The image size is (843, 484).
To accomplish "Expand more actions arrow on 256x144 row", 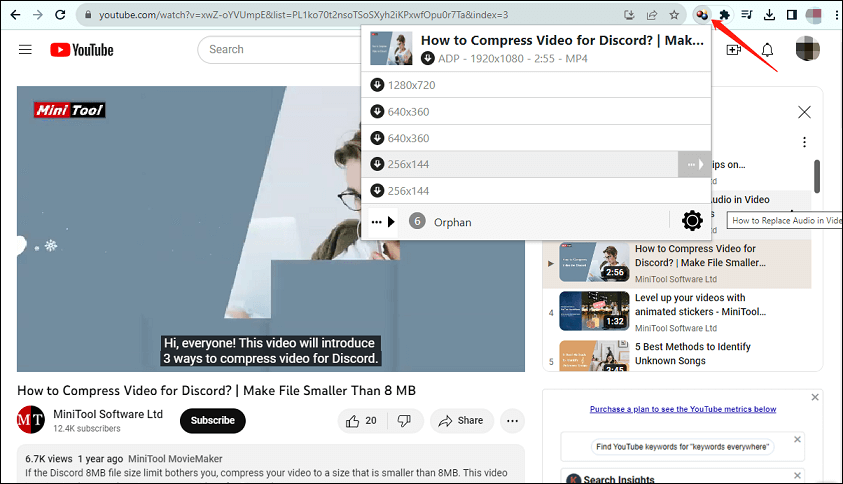I will point(695,165).
